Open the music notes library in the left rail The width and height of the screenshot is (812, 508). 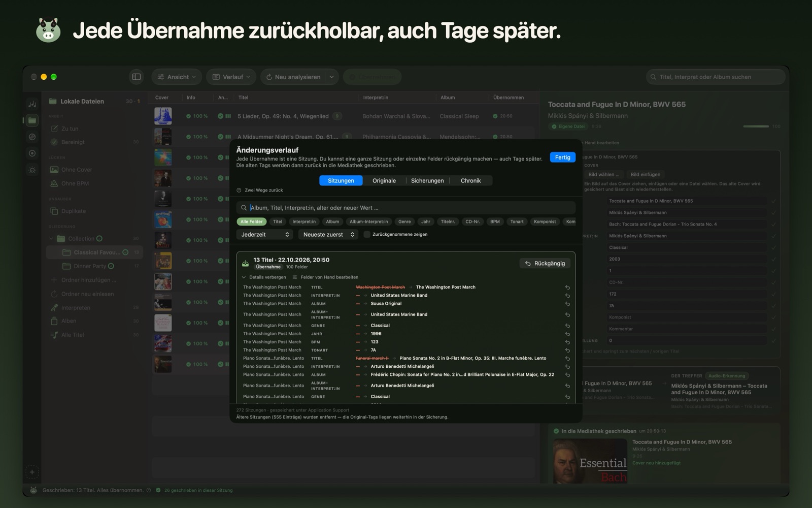[x=32, y=104]
